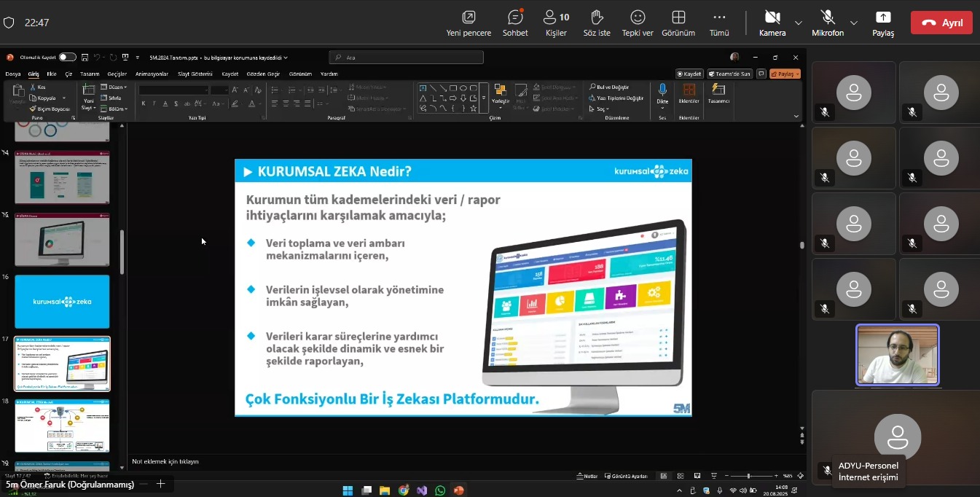Open the Windows Start menu
Image resolution: width=980 pixels, height=497 pixels.
(x=347, y=490)
